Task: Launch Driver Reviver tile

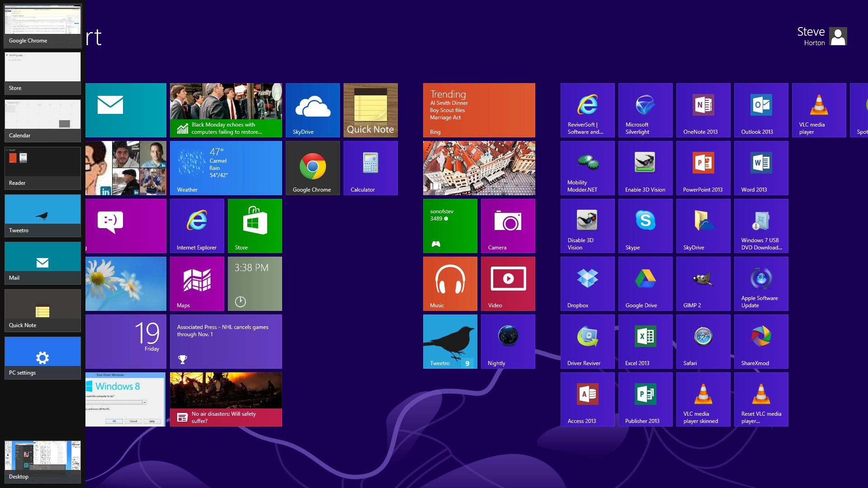Action: (x=588, y=342)
